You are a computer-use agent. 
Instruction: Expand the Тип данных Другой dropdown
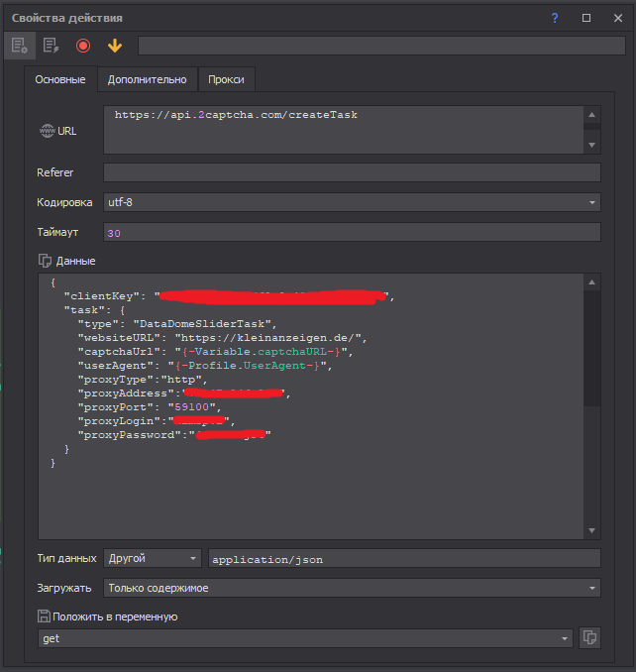tap(153, 559)
